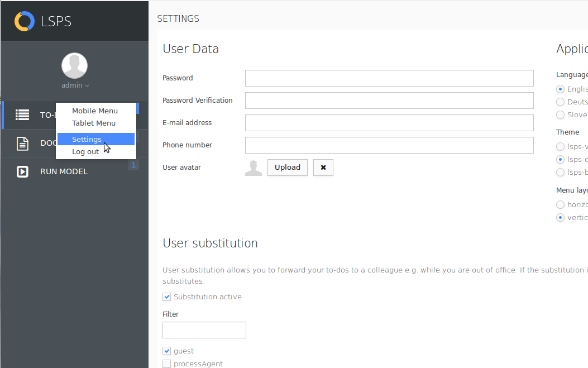Check the processAgent substitute checkbox
588x368 pixels.
tap(167, 364)
